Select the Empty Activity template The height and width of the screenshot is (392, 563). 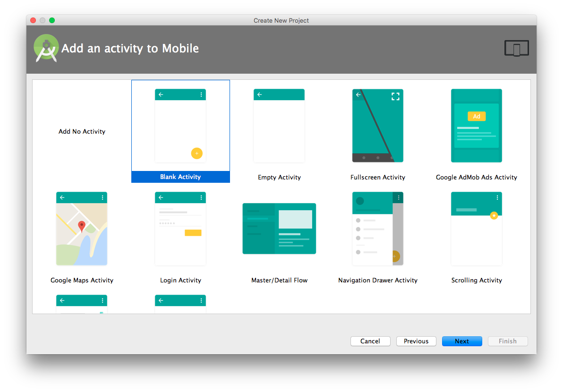click(279, 125)
